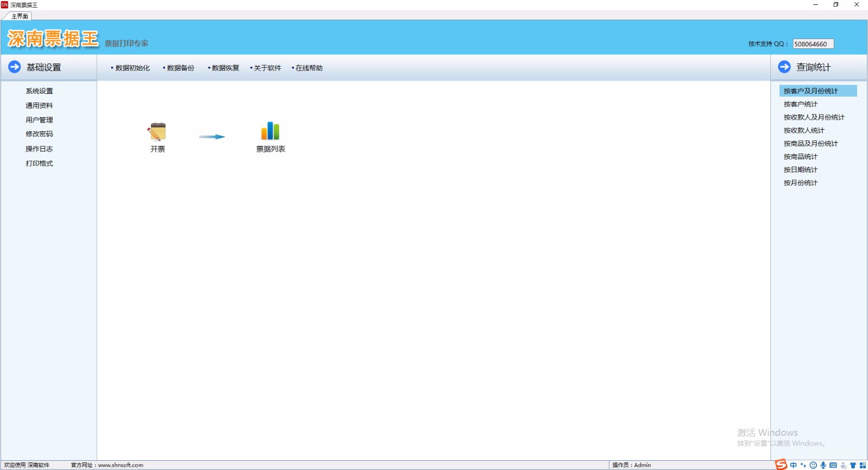Click the 票据打印专家 subtitle text
The height and width of the screenshot is (470, 868).
(126, 43)
